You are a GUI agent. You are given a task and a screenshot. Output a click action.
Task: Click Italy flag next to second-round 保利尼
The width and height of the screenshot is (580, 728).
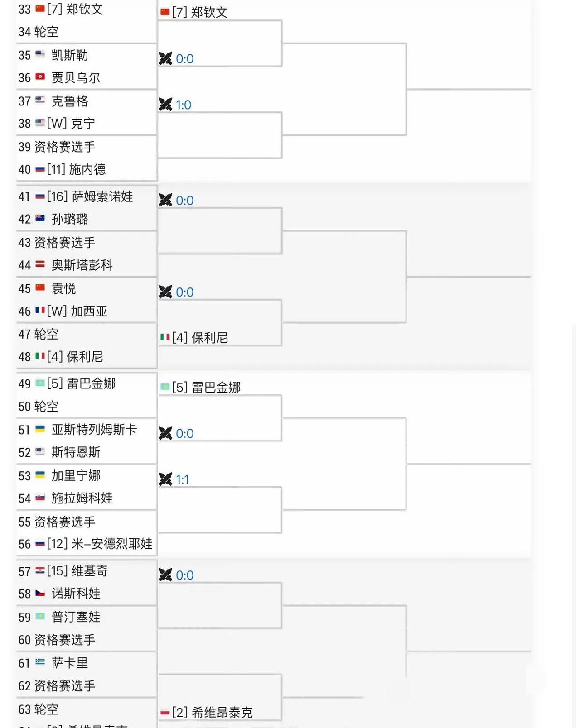click(165, 337)
